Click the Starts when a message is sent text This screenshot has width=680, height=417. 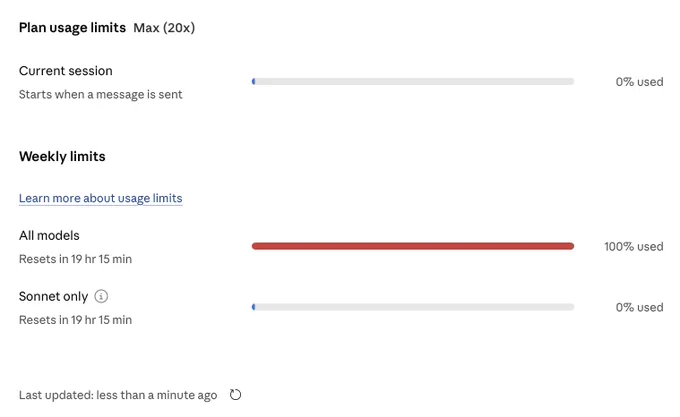pyautogui.click(x=101, y=94)
